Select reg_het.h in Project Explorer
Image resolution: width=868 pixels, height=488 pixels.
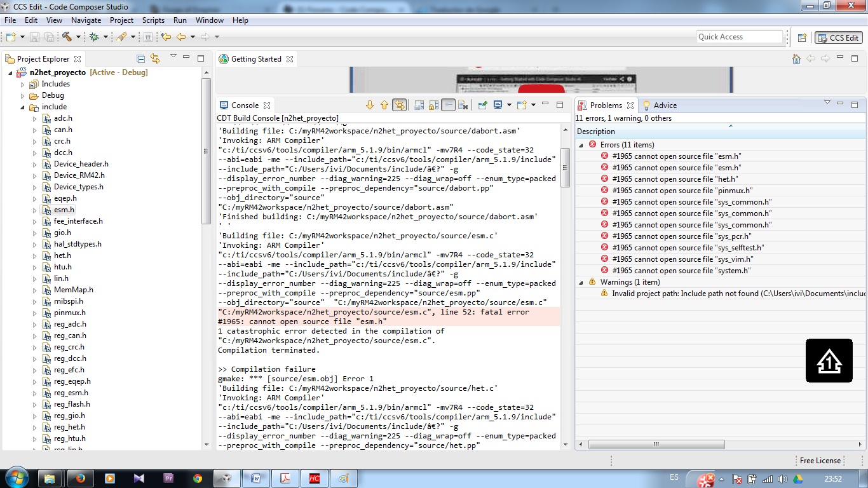[x=69, y=427]
